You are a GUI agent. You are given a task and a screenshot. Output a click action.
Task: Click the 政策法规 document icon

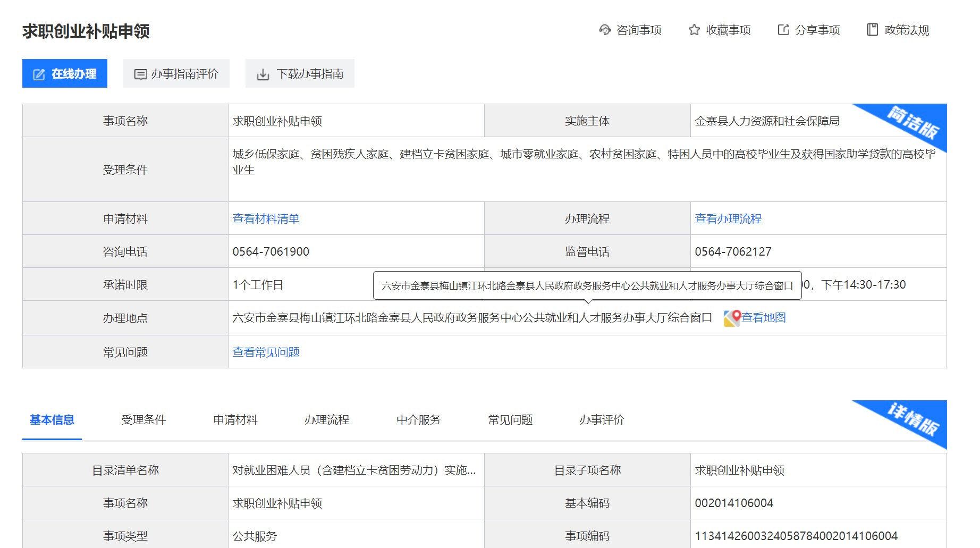click(872, 30)
